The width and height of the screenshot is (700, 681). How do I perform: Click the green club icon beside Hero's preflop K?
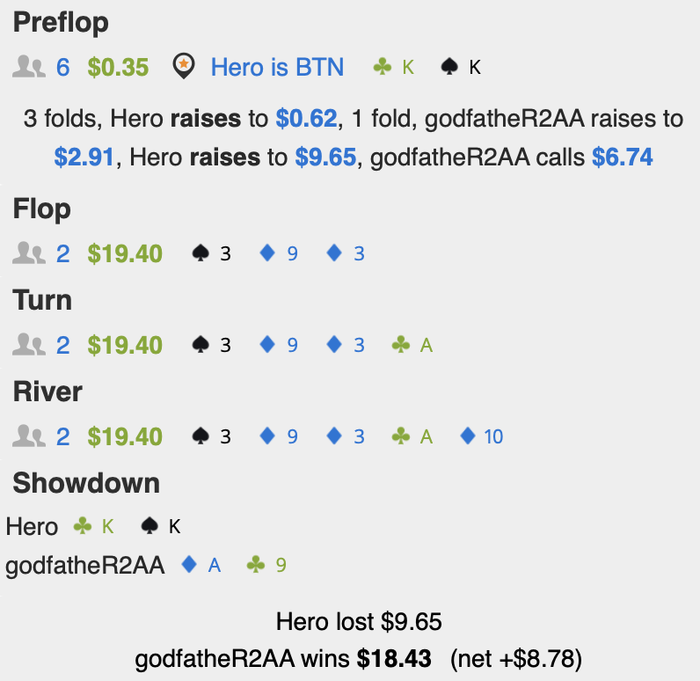pyautogui.click(x=382, y=67)
